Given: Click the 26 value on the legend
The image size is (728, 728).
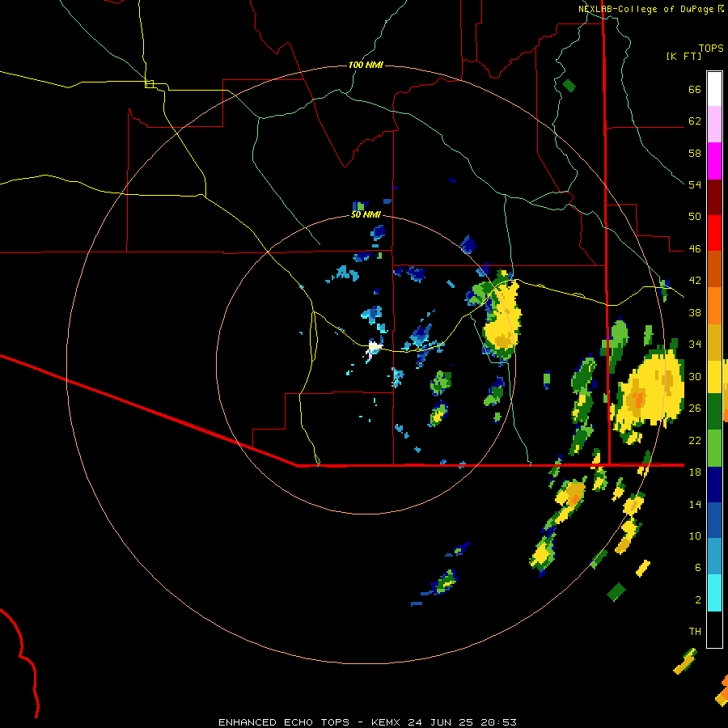Looking at the screenshot, I should [x=695, y=408].
